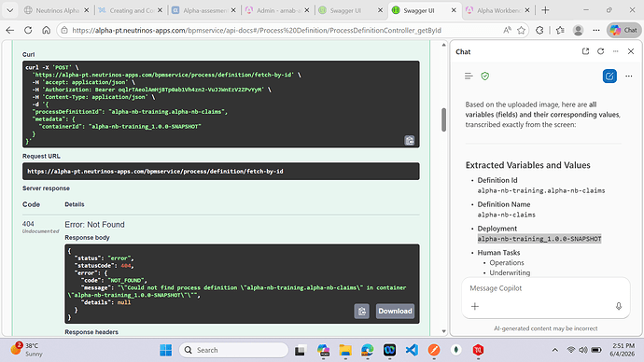Open the browser home page
Screen dimensions: 644x362
click(x=46, y=30)
